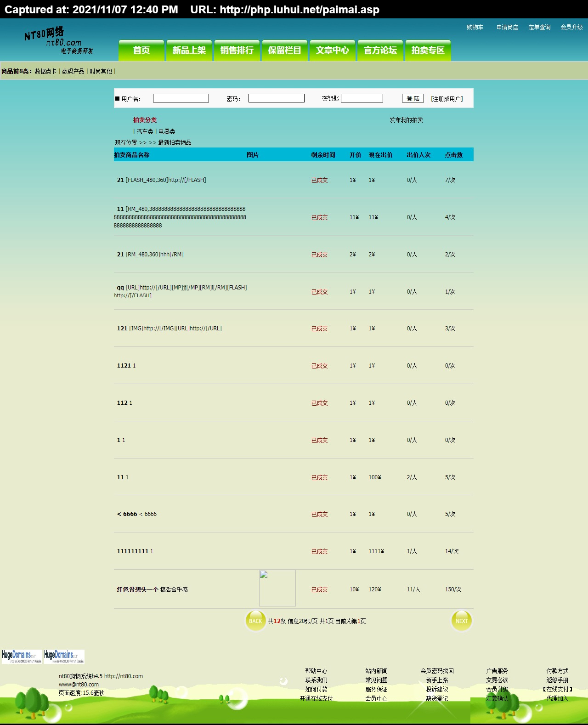Open the 购物车 link in the header
This screenshot has height=725, width=588.
pyautogui.click(x=475, y=28)
